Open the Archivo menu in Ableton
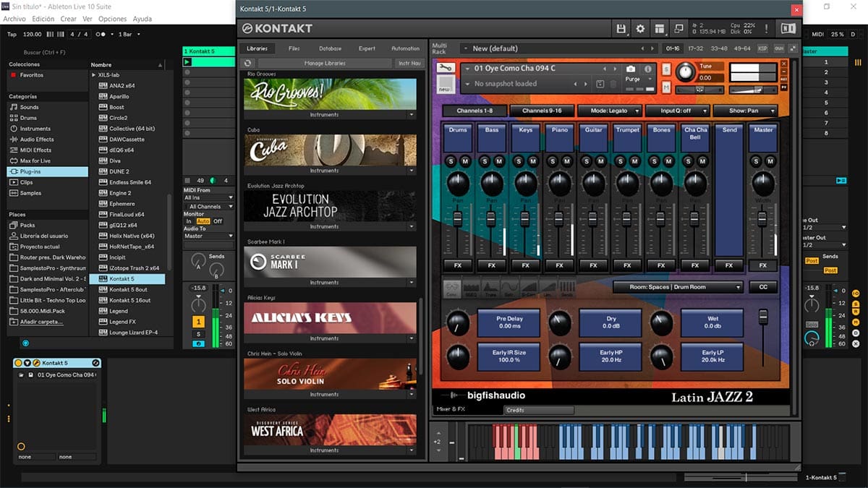This screenshot has height=488, width=868. tap(14, 19)
